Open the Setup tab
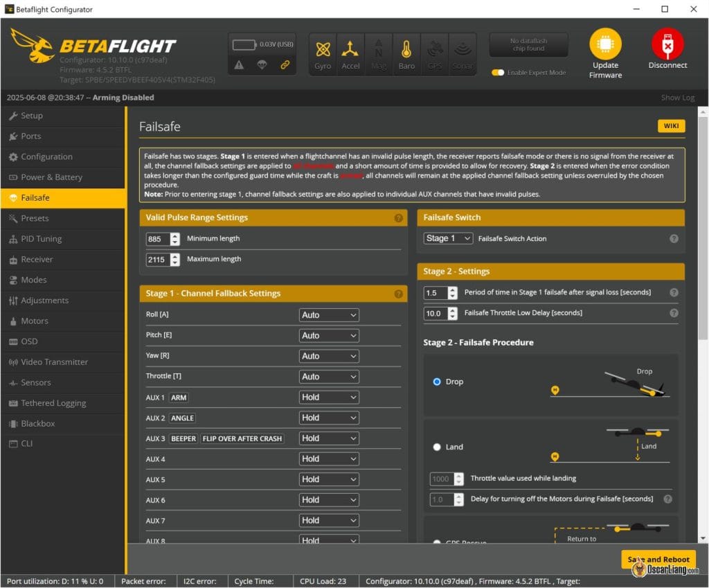 tap(63, 116)
